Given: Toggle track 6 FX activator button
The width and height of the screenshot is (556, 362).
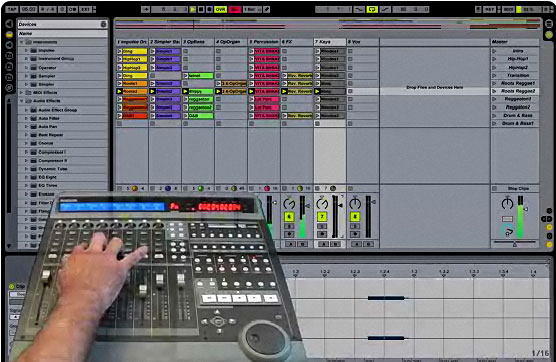Looking at the screenshot, I should pyautogui.click(x=289, y=217).
